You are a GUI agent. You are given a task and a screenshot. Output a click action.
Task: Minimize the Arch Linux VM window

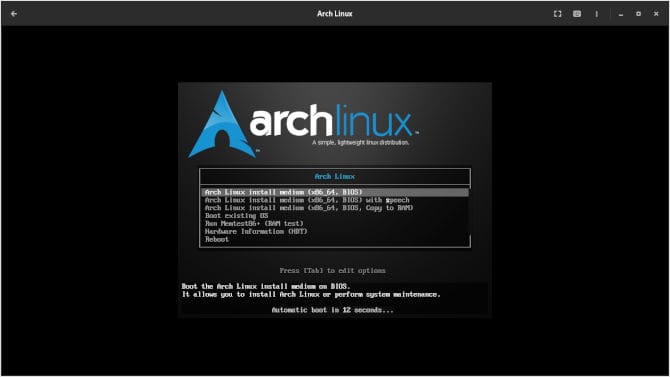[620, 14]
